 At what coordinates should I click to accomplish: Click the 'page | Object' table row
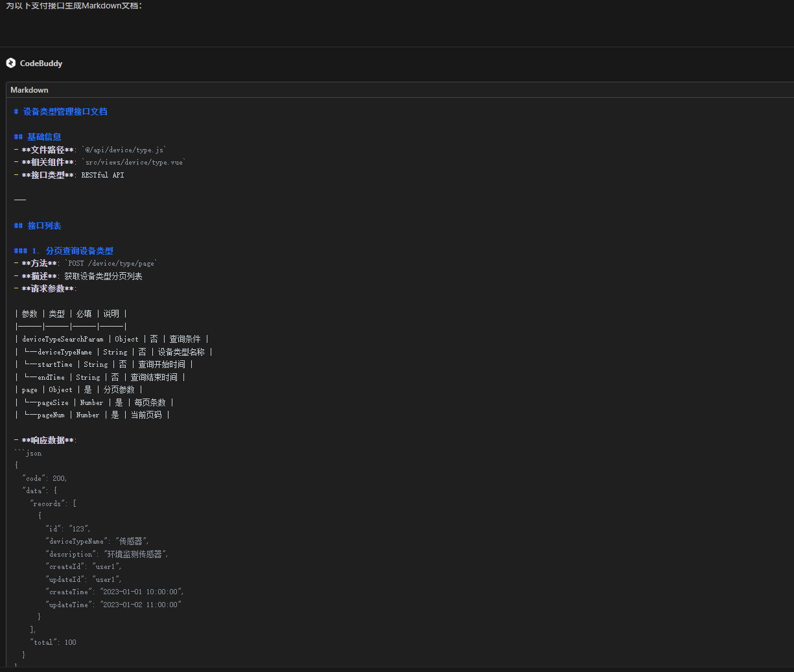coord(78,389)
